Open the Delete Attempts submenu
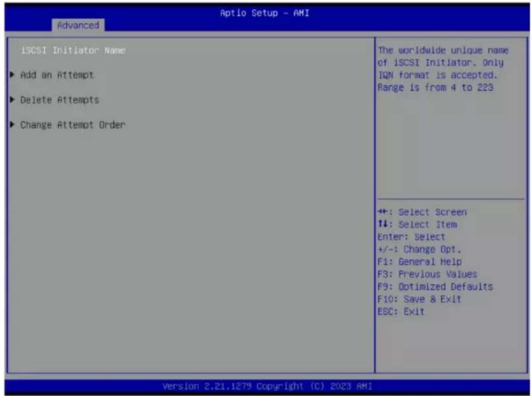 pyautogui.click(x=60, y=100)
